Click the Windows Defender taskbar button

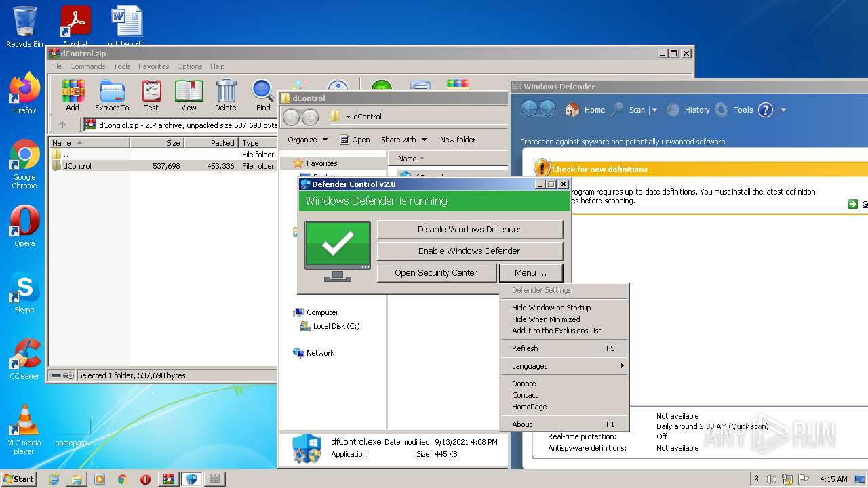(x=215, y=479)
